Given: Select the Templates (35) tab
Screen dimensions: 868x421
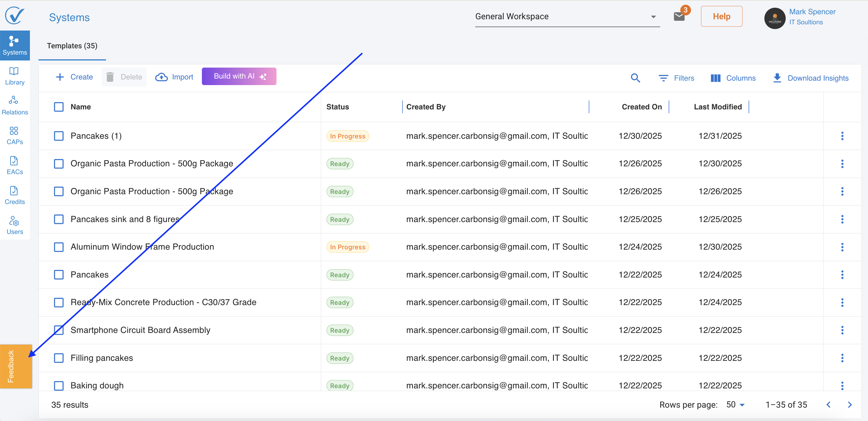Looking at the screenshot, I should tap(72, 46).
